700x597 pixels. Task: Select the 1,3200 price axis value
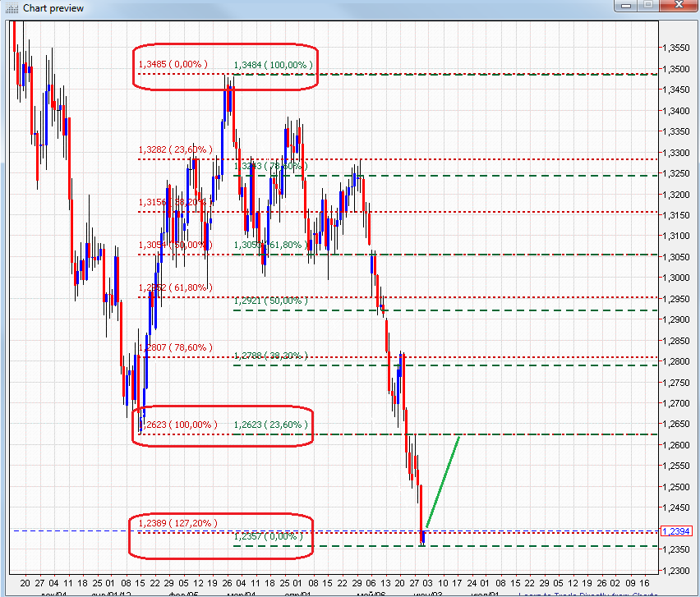(x=676, y=195)
